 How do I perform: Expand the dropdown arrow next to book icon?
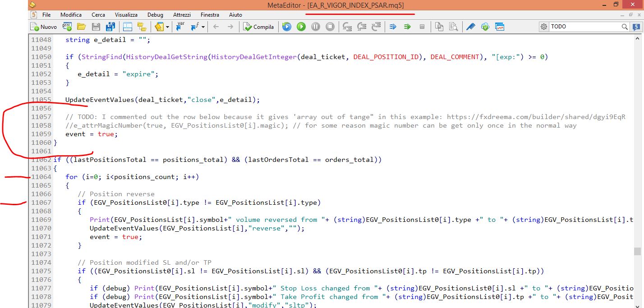tap(167, 27)
